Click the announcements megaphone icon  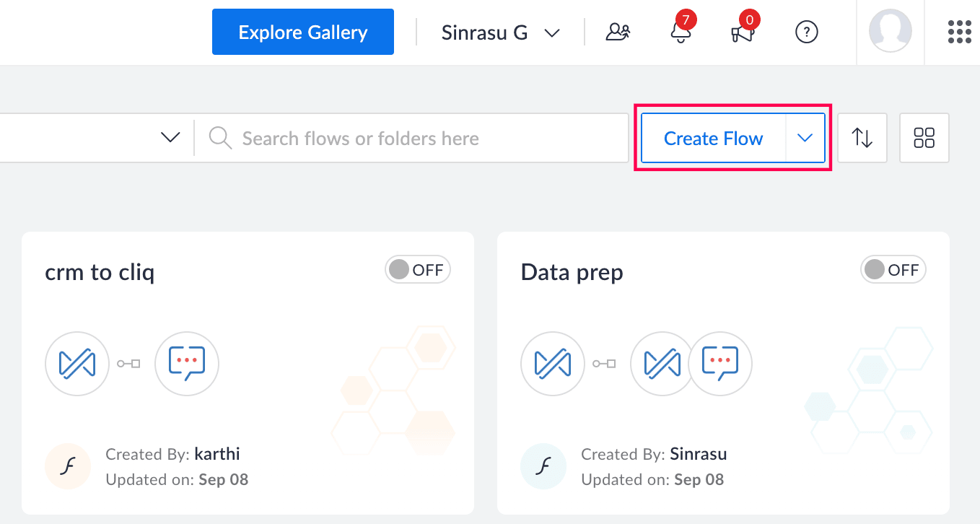click(x=742, y=32)
